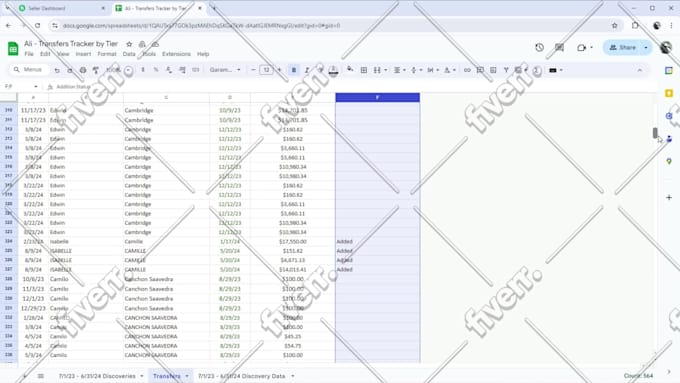Insert chart icon in toolbar
Screen dimensions: 680x383
[x=493, y=70]
